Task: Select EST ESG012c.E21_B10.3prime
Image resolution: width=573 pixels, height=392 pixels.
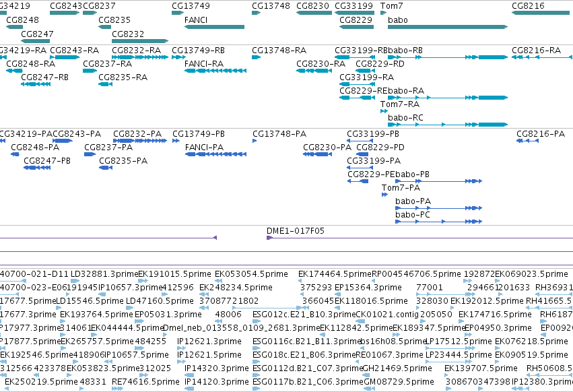Action: (x=304, y=314)
